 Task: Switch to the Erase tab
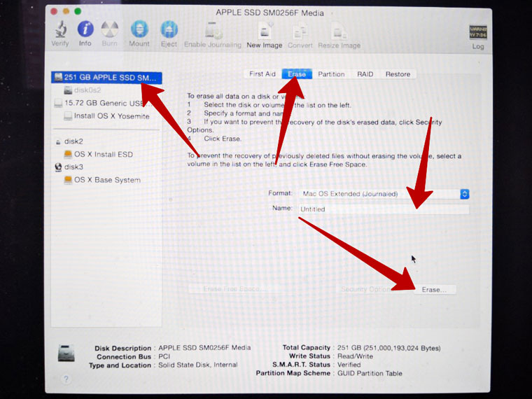tap(297, 74)
